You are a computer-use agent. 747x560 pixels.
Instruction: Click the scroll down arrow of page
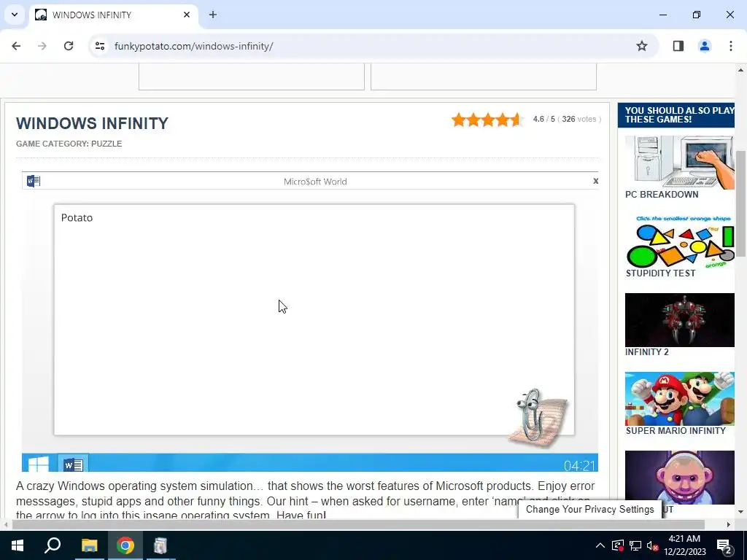(740, 512)
